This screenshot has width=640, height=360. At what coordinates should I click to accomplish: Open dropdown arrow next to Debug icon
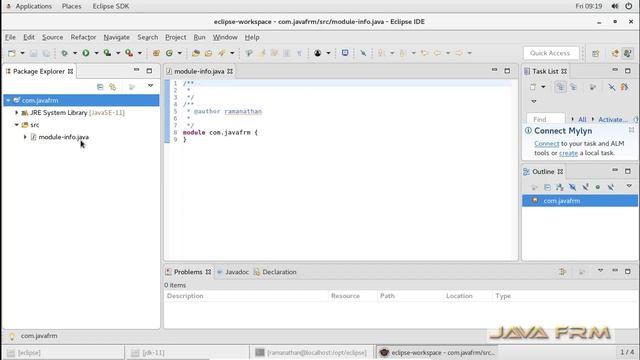75,53
